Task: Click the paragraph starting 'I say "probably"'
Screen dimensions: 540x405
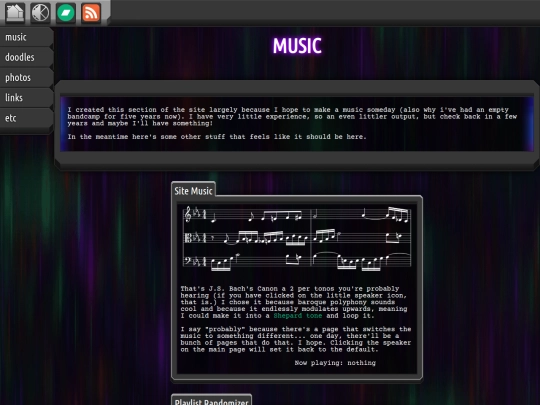Action: coord(296,339)
